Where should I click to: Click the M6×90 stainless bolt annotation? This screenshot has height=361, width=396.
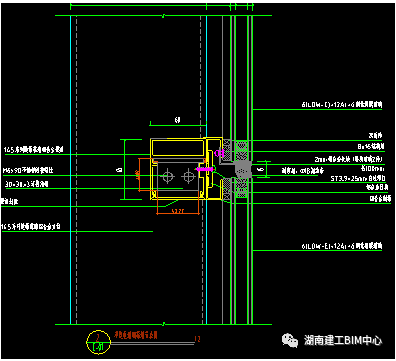[x=28, y=170]
